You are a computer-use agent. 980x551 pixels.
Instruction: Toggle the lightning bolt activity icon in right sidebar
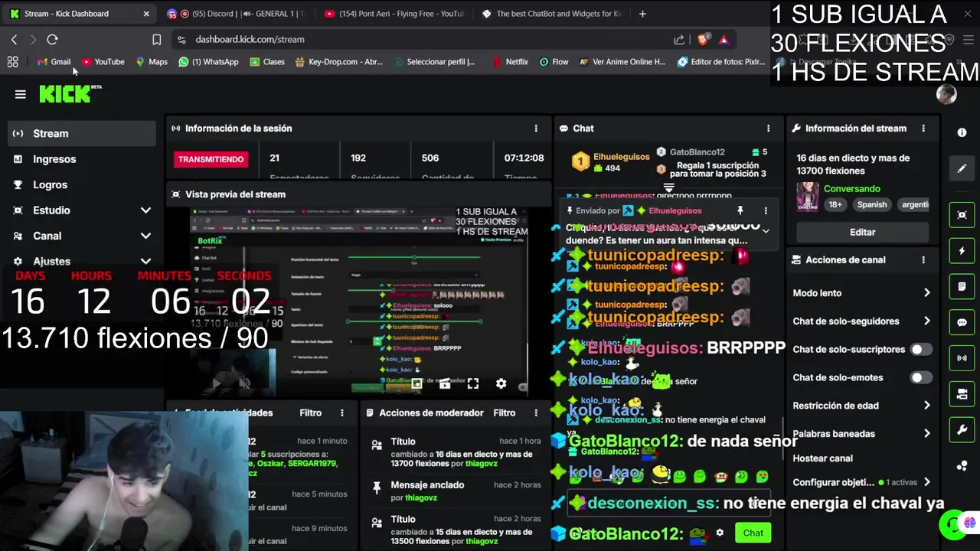point(962,251)
